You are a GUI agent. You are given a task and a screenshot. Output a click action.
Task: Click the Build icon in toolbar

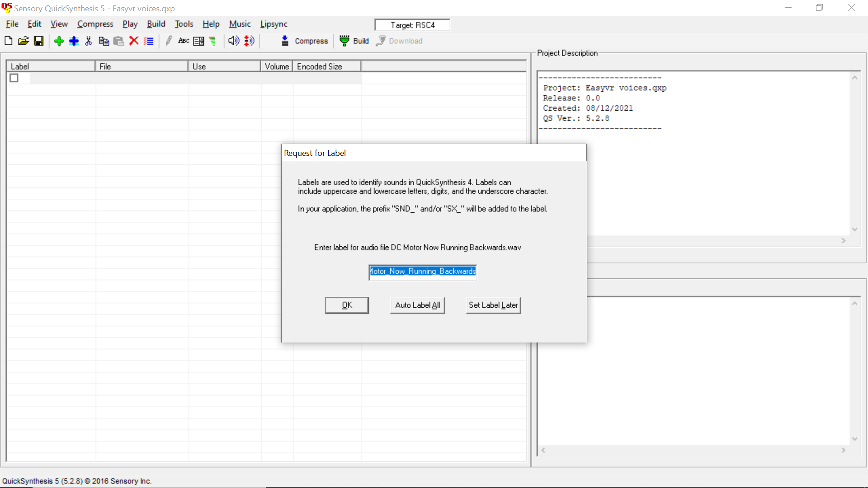(344, 41)
